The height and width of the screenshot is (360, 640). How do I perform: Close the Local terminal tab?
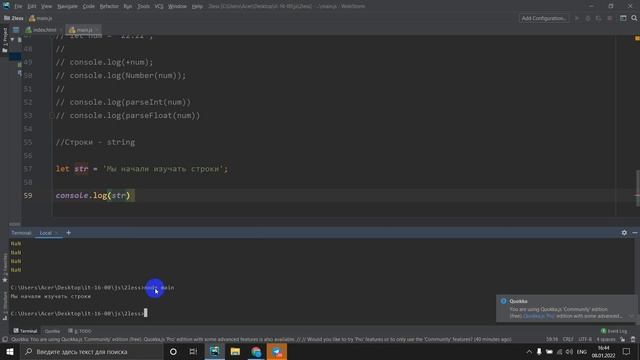click(x=56, y=233)
